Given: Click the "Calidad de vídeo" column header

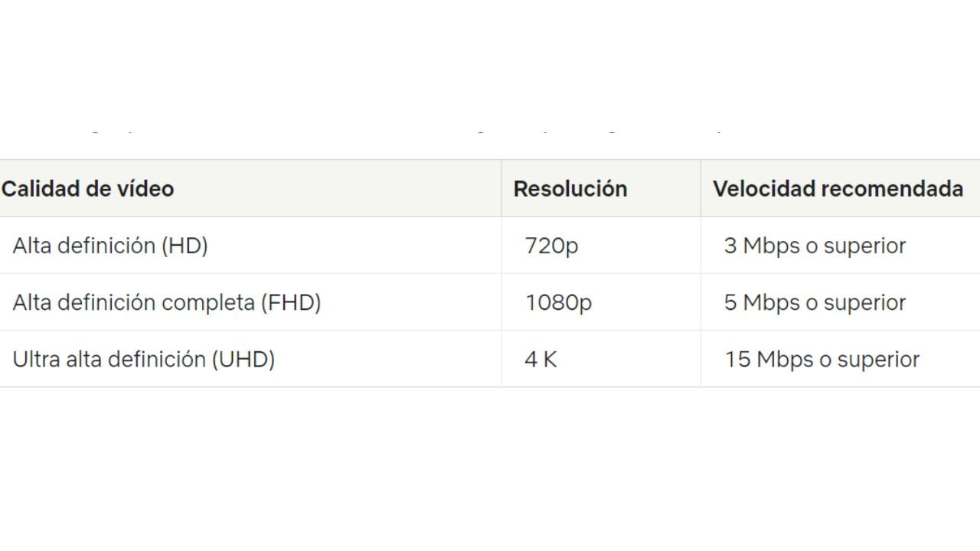Looking at the screenshot, I should pos(87,188).
